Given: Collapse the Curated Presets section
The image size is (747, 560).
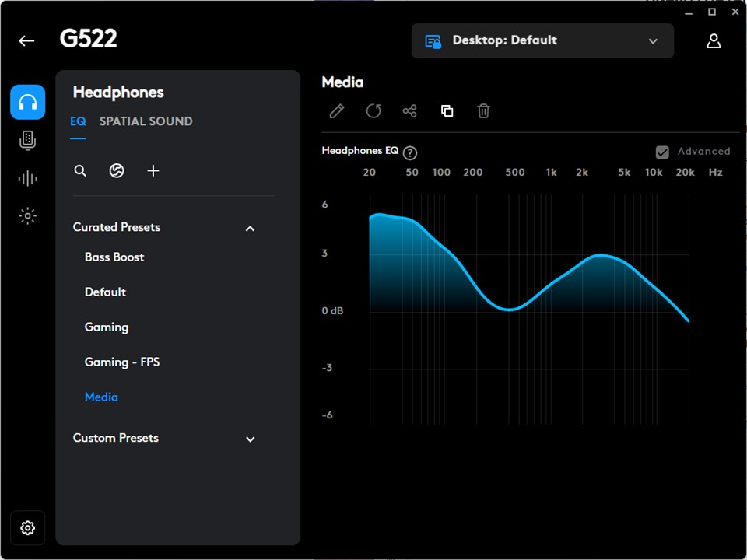Looking at the screenshot, I should pyautogui.click(x=250, y=228).
